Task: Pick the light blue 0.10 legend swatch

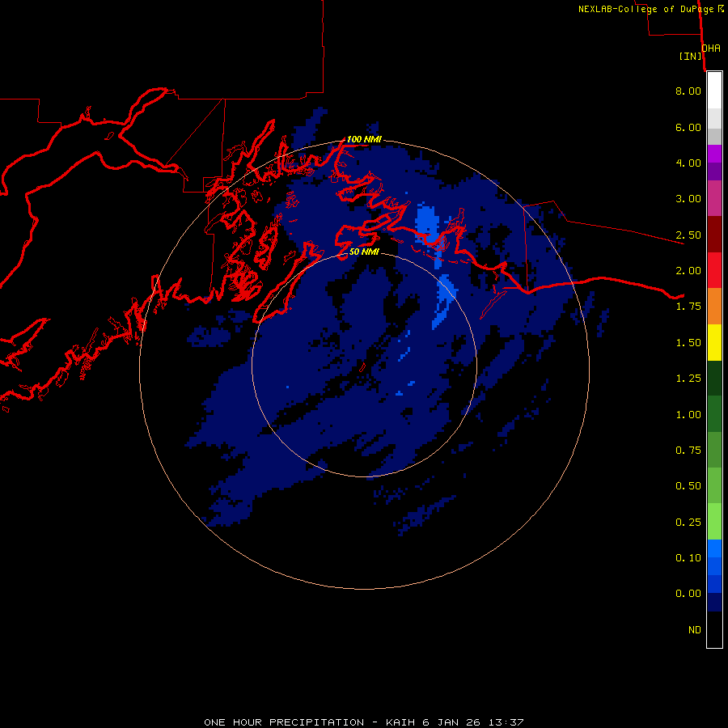Action: pos(714,548)
